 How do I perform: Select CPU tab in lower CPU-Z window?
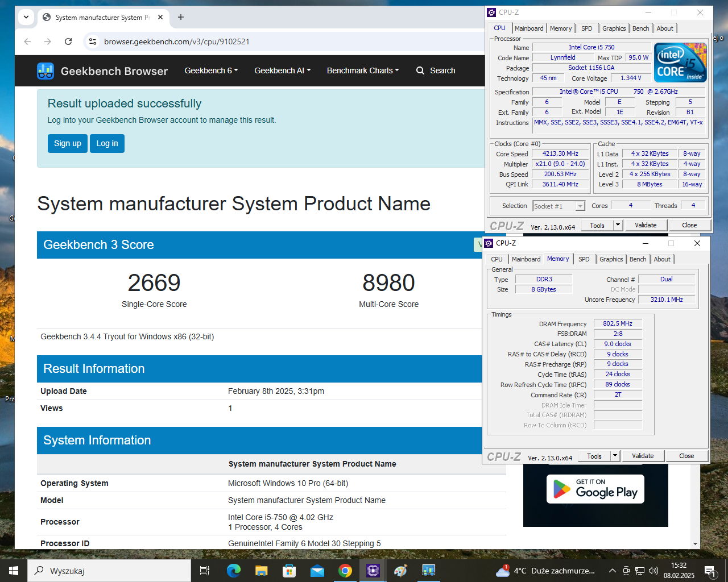pyautogui.click(x=497, y=259)
